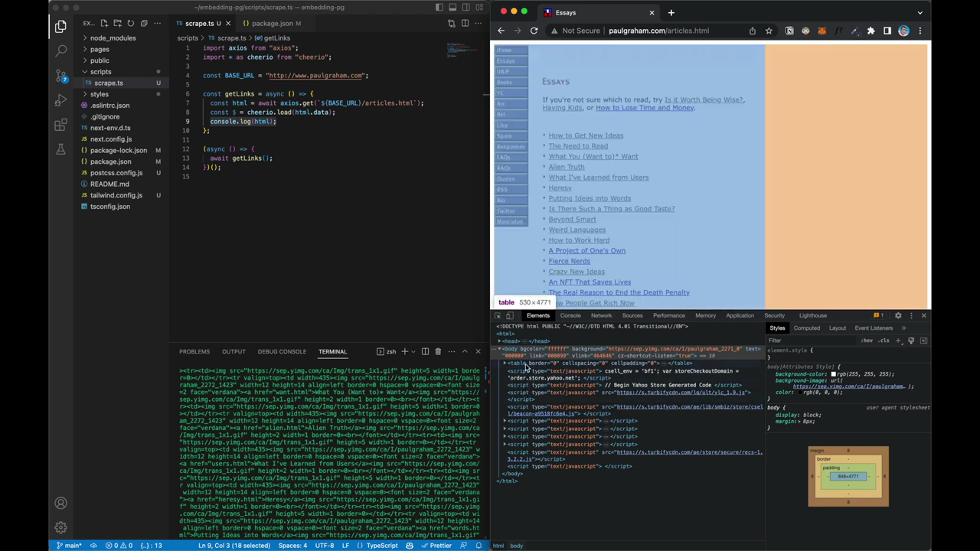Show more Styles sidebar tabs chevron
This screenshot has width=980, height=551.
tap(903, 328)
